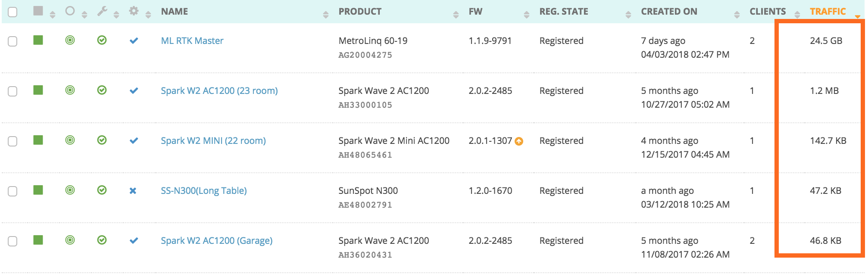Screen dimensions: 868x274
Task: Click the blue X icon in SS-N300 row
Action: tap(133, 190)
